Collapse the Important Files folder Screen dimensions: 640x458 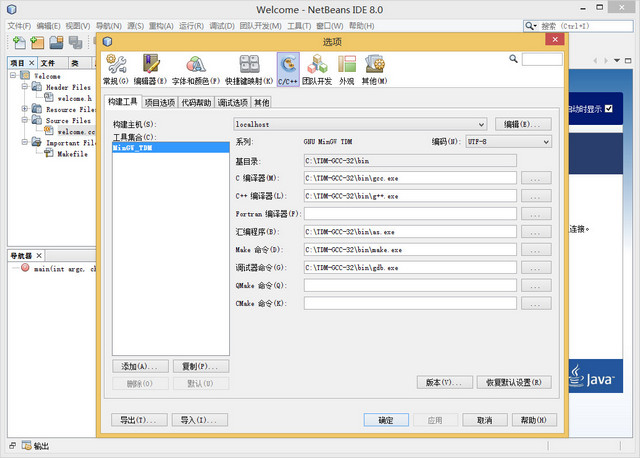point(24,142)
